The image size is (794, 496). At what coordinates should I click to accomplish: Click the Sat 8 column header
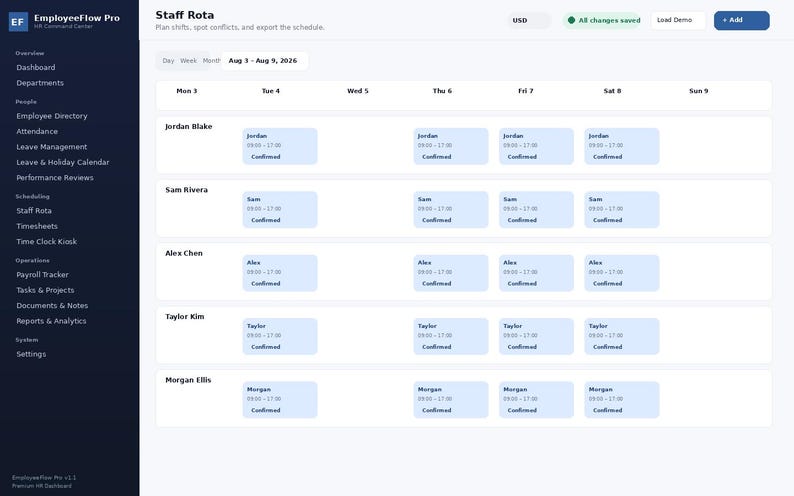coord(612,91)
